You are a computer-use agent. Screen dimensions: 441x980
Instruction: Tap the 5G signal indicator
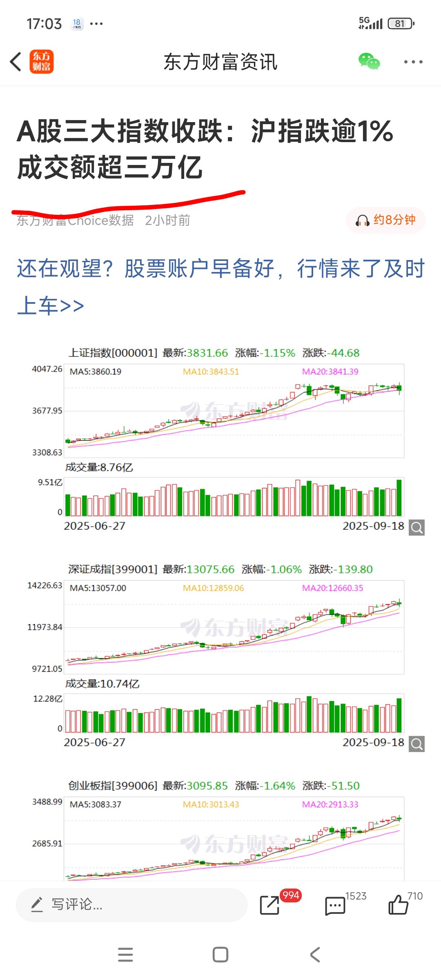(370, 23)
